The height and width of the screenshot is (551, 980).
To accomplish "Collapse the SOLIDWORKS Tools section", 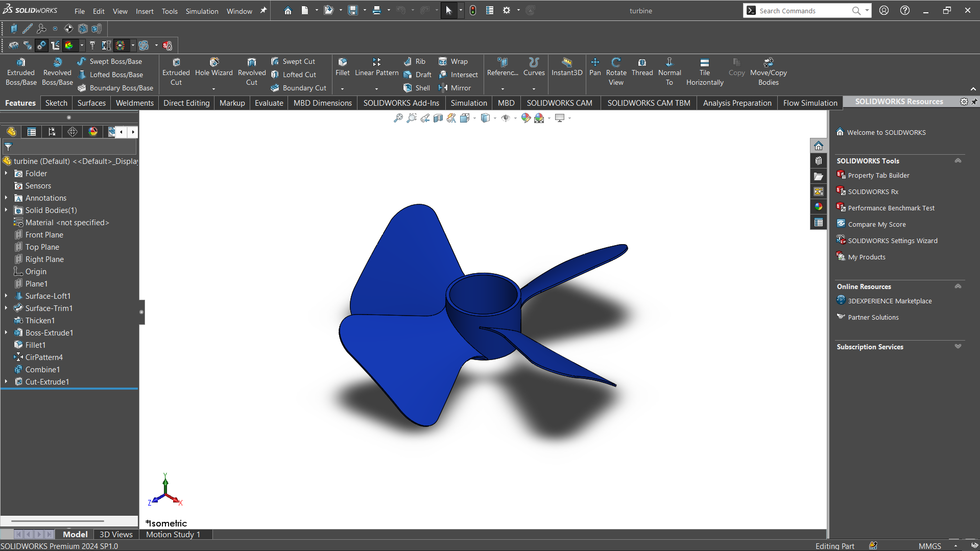I will point(958,161).
